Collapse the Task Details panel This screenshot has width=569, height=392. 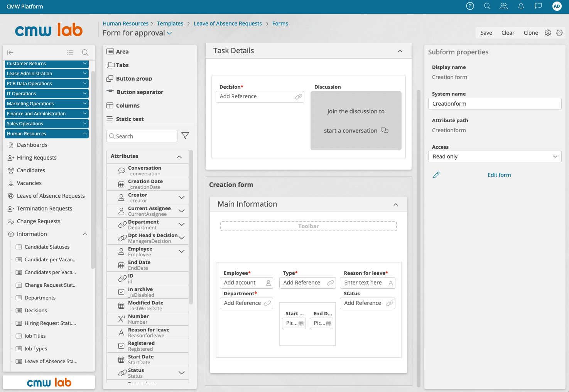(400, 51)
